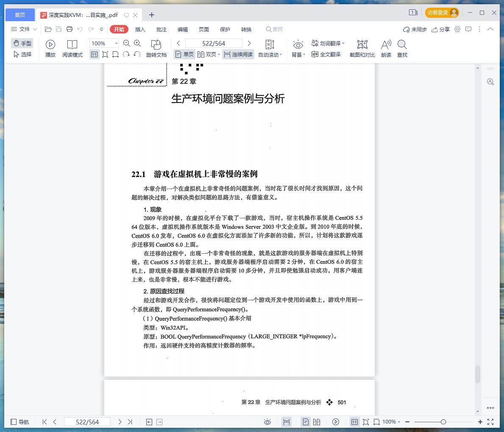Toggle 连续阅读 continuous reading
The width and height of the screenshot is (504, 432).
[238, 54]
